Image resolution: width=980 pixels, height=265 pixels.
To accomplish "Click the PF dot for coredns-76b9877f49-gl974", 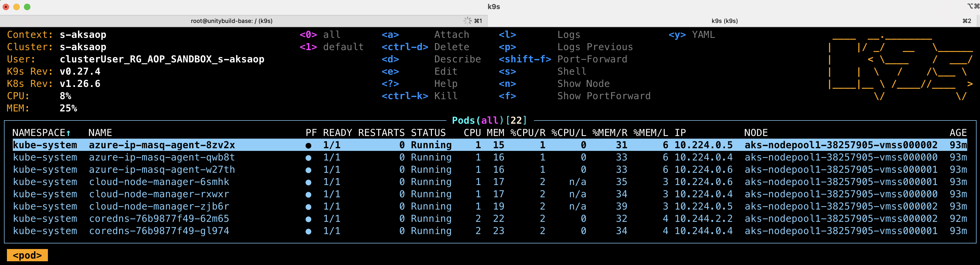I will [308, 231].
